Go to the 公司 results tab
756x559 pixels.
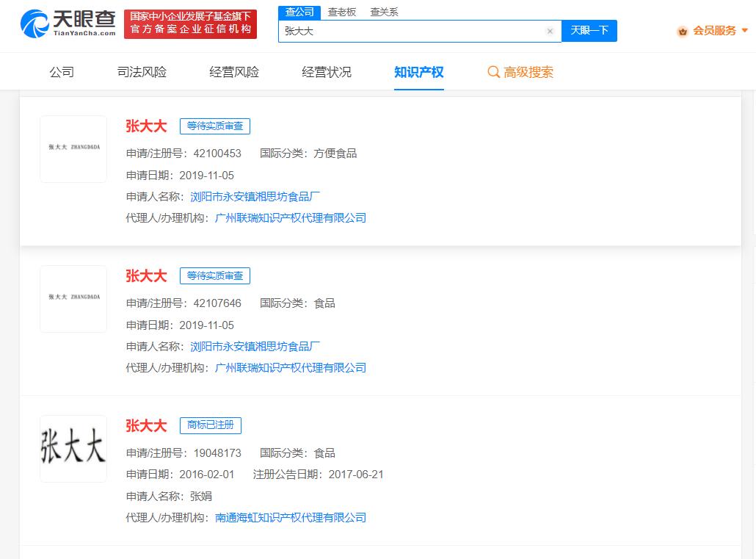[x=62, y=72]
